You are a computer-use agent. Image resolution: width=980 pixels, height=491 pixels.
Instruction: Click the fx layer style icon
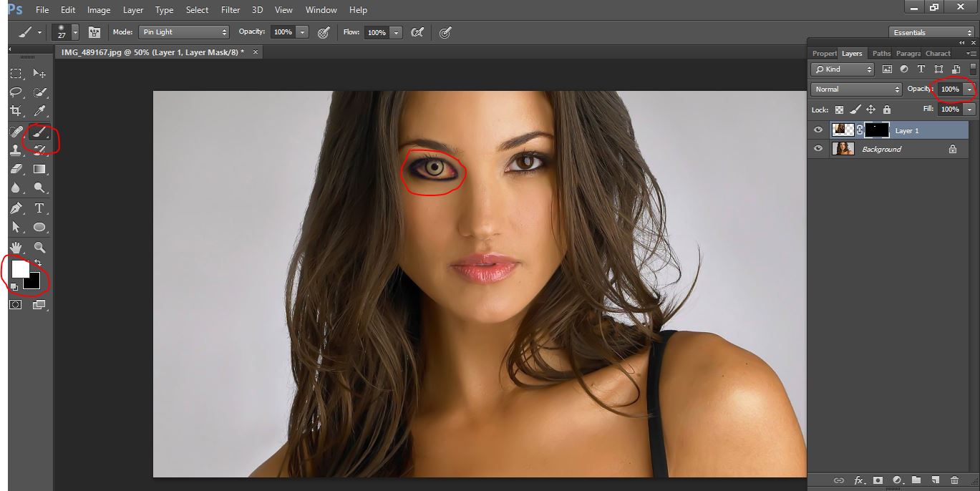point(859,480)
